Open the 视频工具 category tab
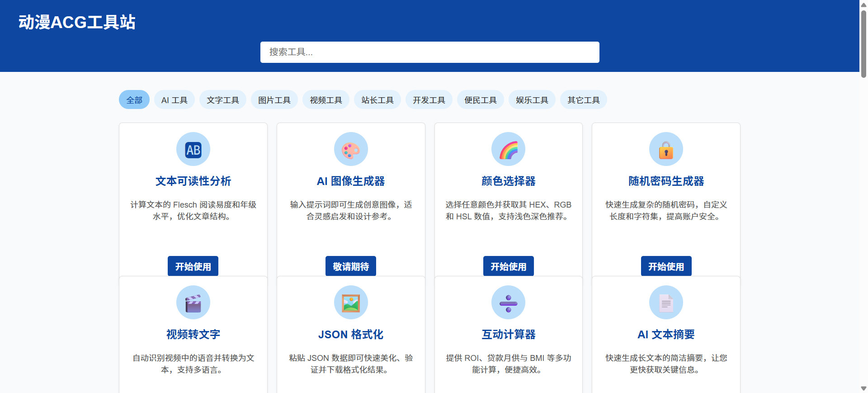This screenshot has width=868, height=393. 326,100
